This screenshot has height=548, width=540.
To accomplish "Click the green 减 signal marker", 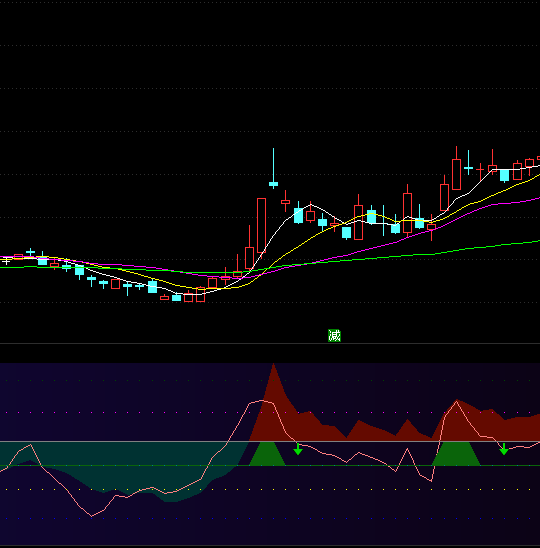I will (334, 336).
